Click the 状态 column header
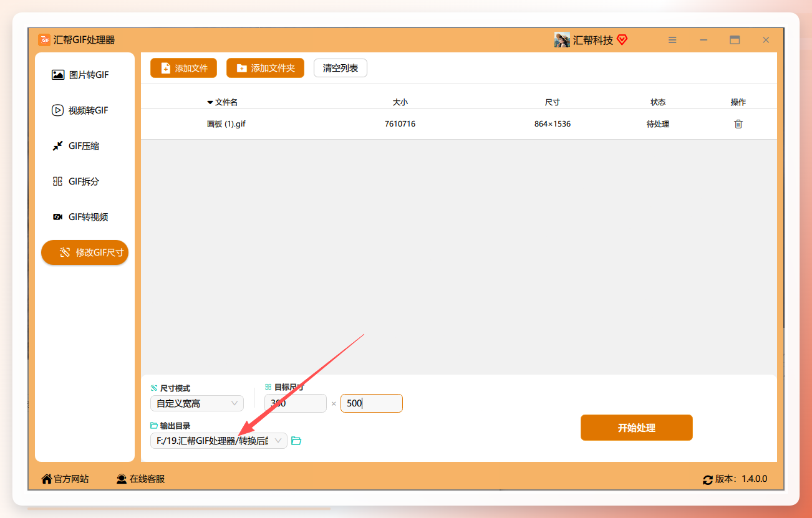This screenshot has height=518, width=812. (x=658, y=102)
